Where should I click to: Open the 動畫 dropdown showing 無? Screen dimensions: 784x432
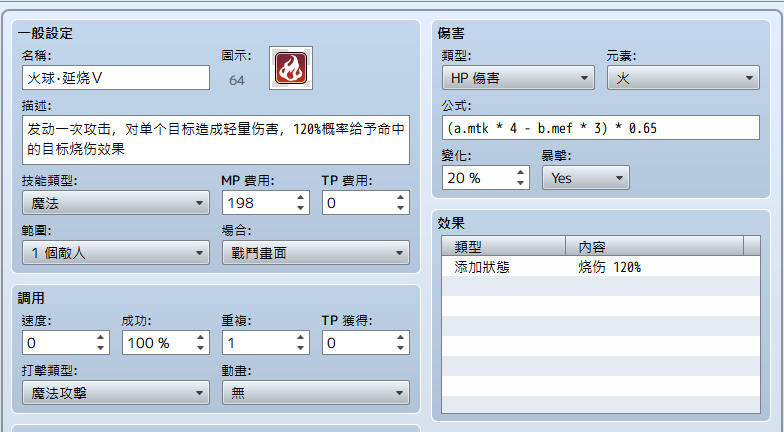click(x=316, y=393)
